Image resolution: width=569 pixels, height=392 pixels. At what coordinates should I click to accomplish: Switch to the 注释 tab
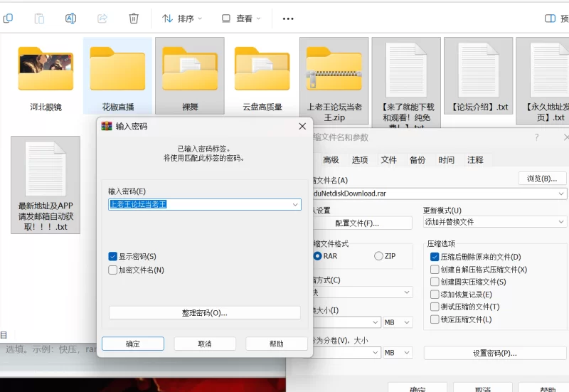point(475,160)
